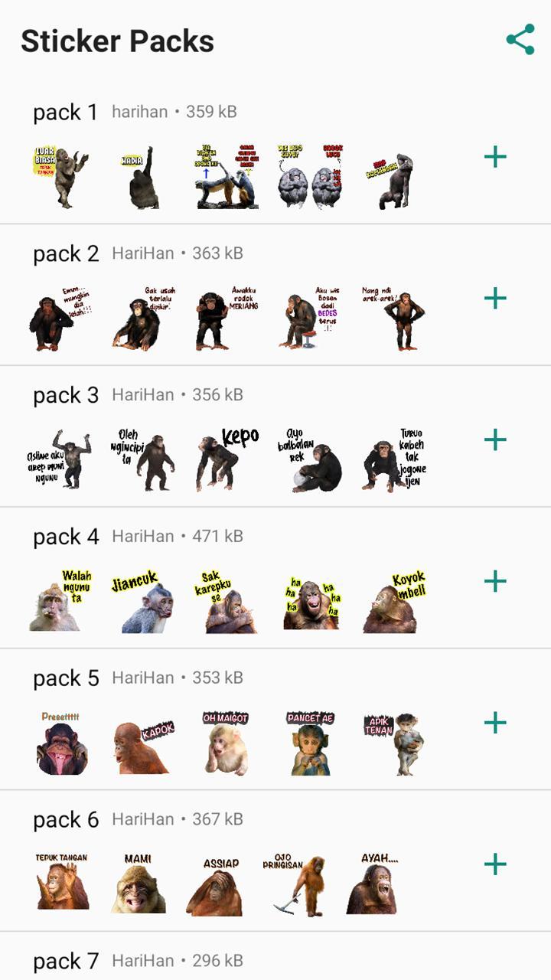Viewport: 551px width, 980px height.
Task: Select the 'Preeettttt' chimp sticker
Action: tap(61, 743)
